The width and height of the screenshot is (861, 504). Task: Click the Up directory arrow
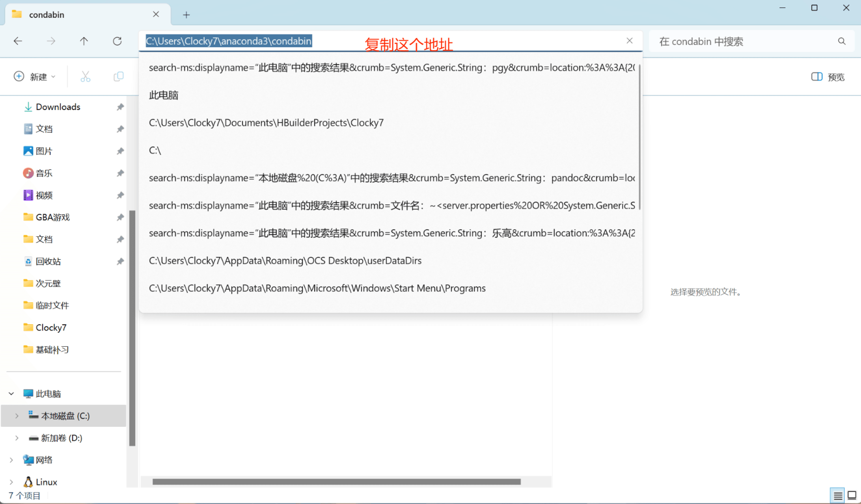click(x=84, y=41)
